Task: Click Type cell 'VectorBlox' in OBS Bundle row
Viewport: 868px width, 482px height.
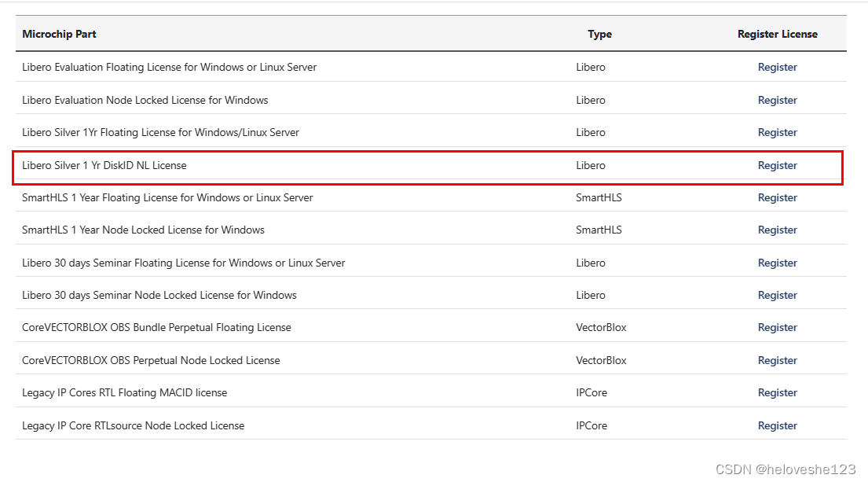Action: click(x=601, y=327)
